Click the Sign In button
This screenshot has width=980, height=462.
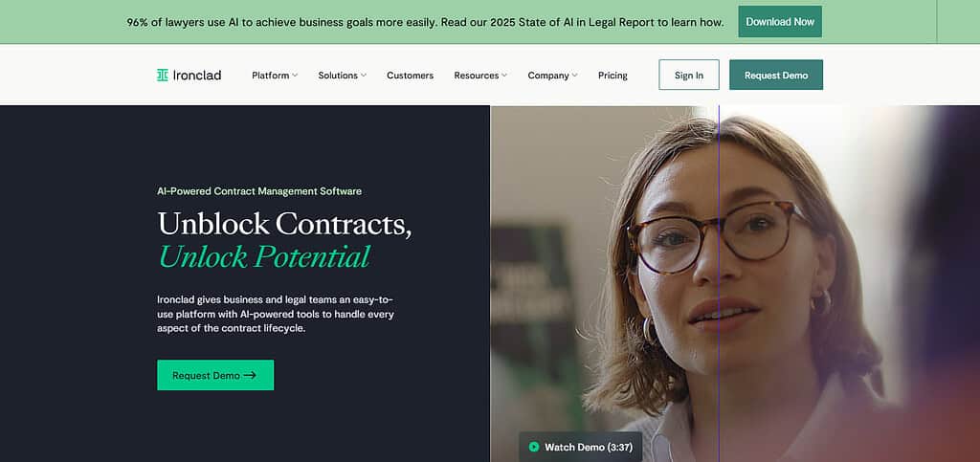[x=689, y=75]
